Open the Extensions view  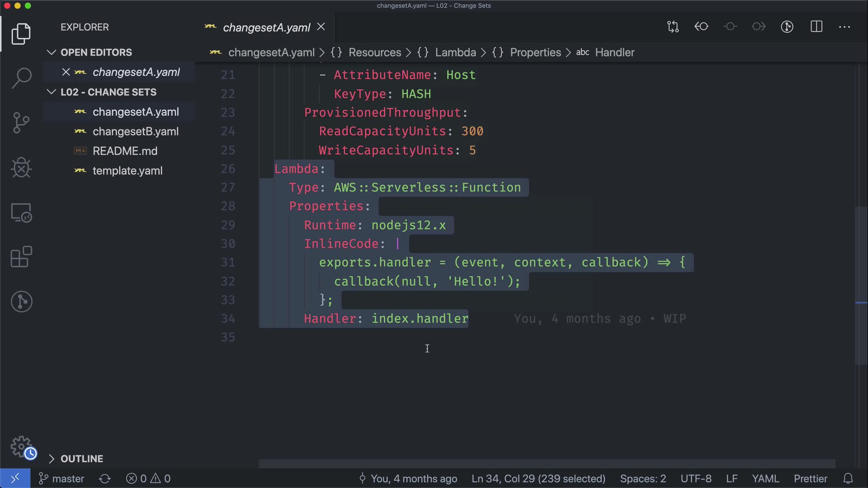pyautogui.click(x=21, y=257)
